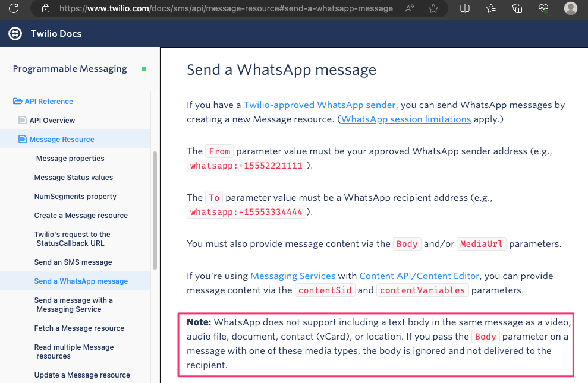Viewport: 588px width, 383px height.
Task: Follow the WhatsApp session limitations link
Action: click(x=405, y=119)
